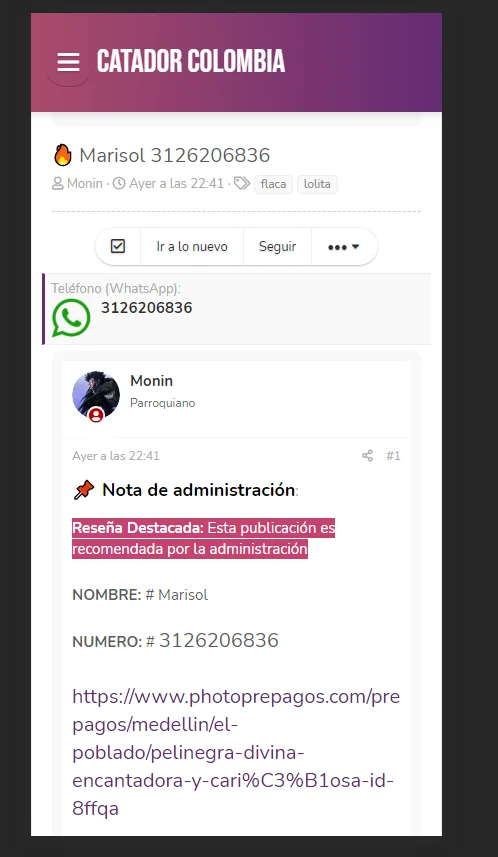The height and width of the screenshot is (857, 498).
Task: Open the photoprepagos.com URL link
Action: tap(236, 753)
